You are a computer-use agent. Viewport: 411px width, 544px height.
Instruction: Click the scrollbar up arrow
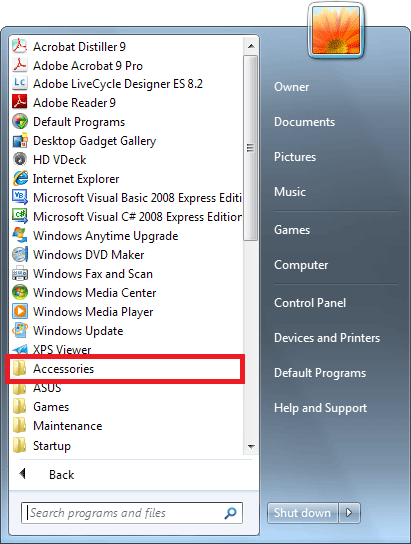251,46
